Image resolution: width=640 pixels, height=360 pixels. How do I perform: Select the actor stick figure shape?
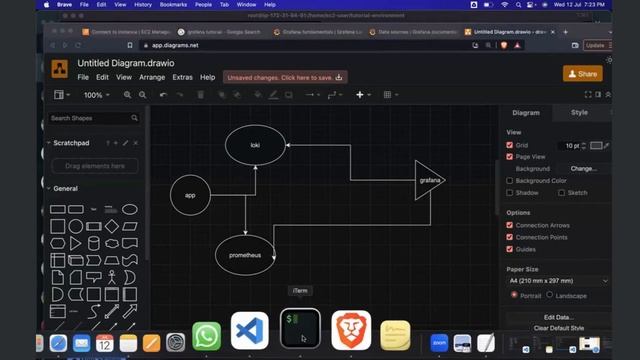click(x=111, y=278)
